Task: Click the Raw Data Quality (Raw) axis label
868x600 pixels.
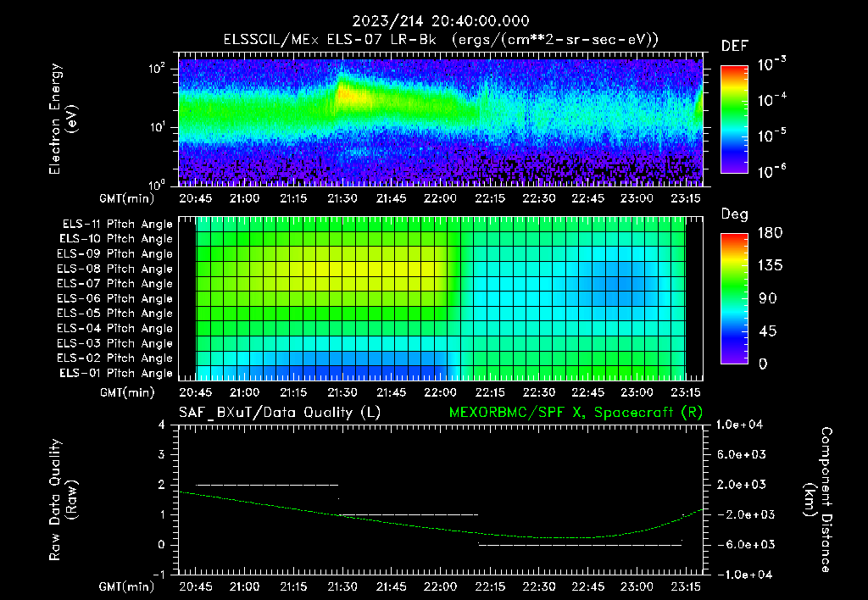Action: (63, 500)
